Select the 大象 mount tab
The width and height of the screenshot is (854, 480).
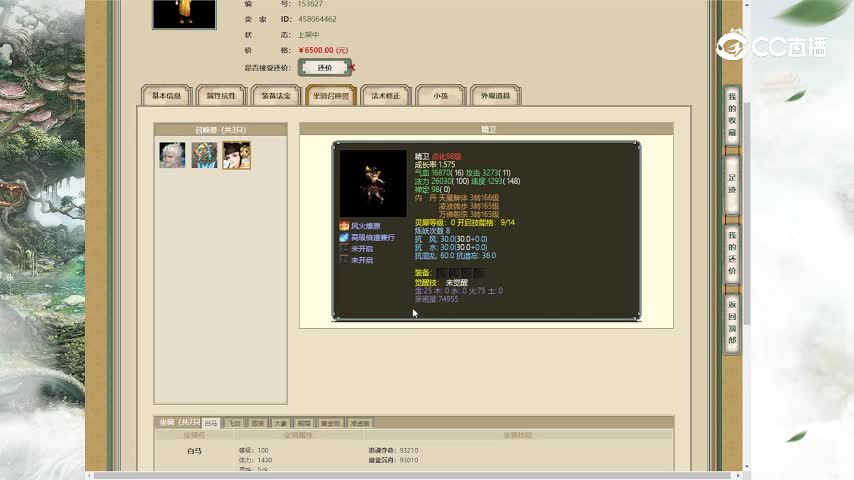pos(280,423)
